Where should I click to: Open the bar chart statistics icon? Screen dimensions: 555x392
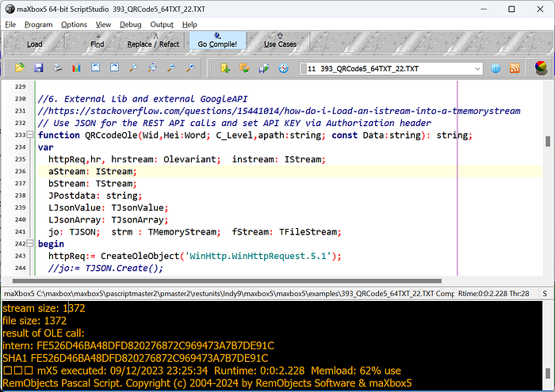point(76,67)
